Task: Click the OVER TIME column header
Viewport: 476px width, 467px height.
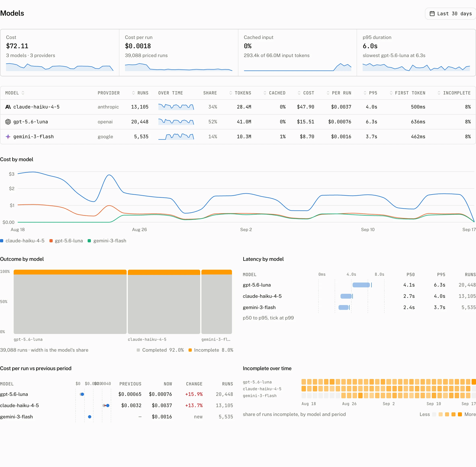Action: [x=170, y=93]
